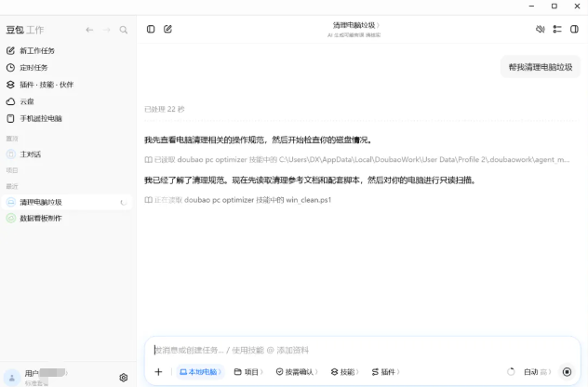Click the message about 只读扫描
This screenshot has height=387, width=588.
(310, 180)
